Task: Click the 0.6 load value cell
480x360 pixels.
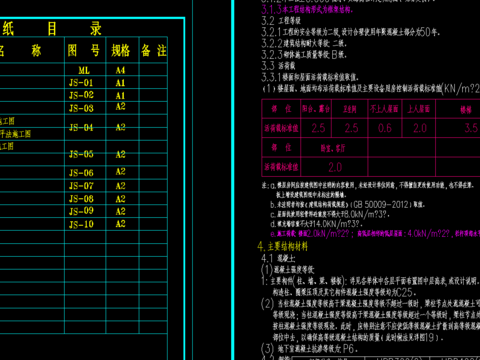Action: point(385,128)
